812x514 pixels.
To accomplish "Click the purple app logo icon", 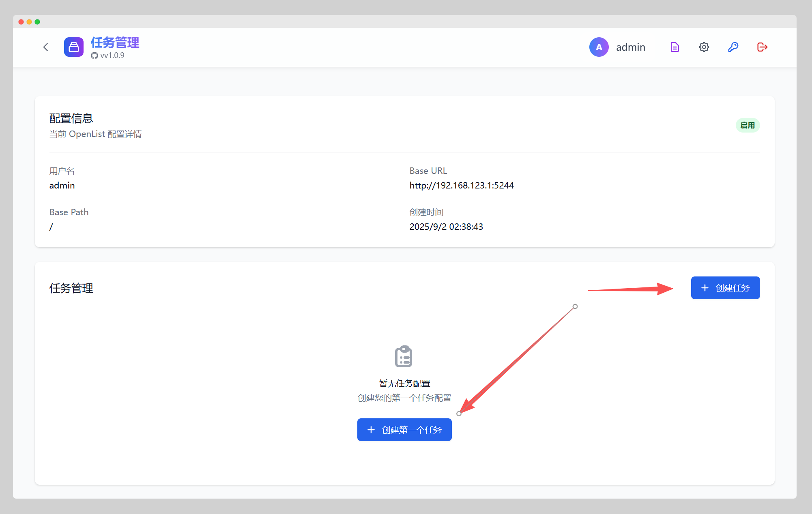I will [74, 47].
